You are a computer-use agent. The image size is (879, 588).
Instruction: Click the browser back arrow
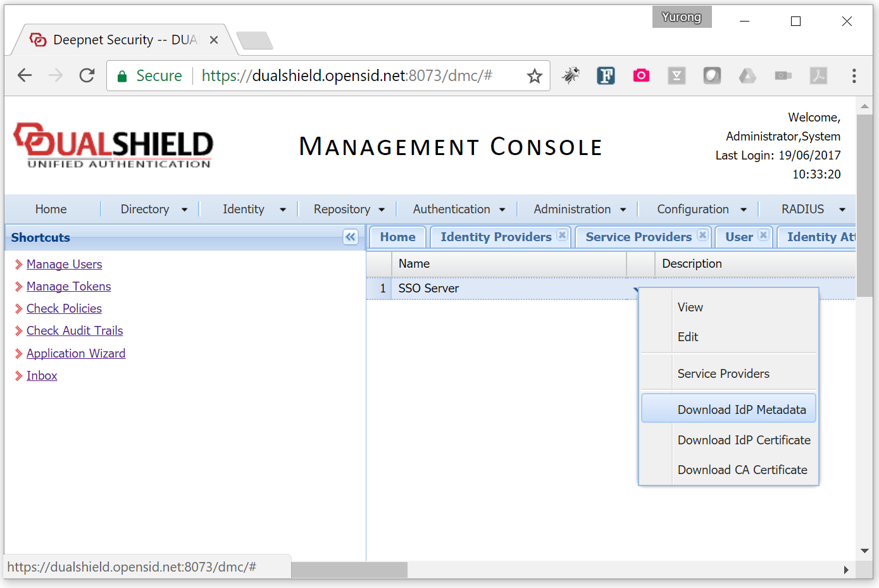coord(25,76)
